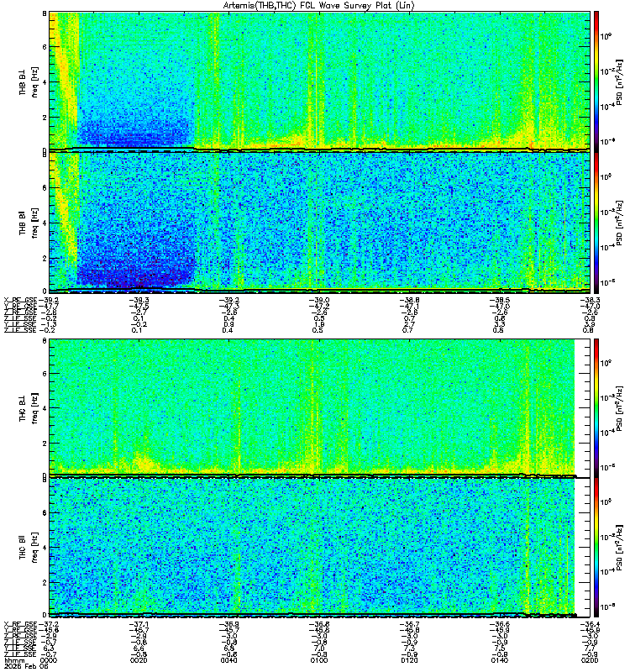Screen dimensions: 630x672
Task: Click the Y_LF_SSE value '7.3'
Action: [409, 648]
